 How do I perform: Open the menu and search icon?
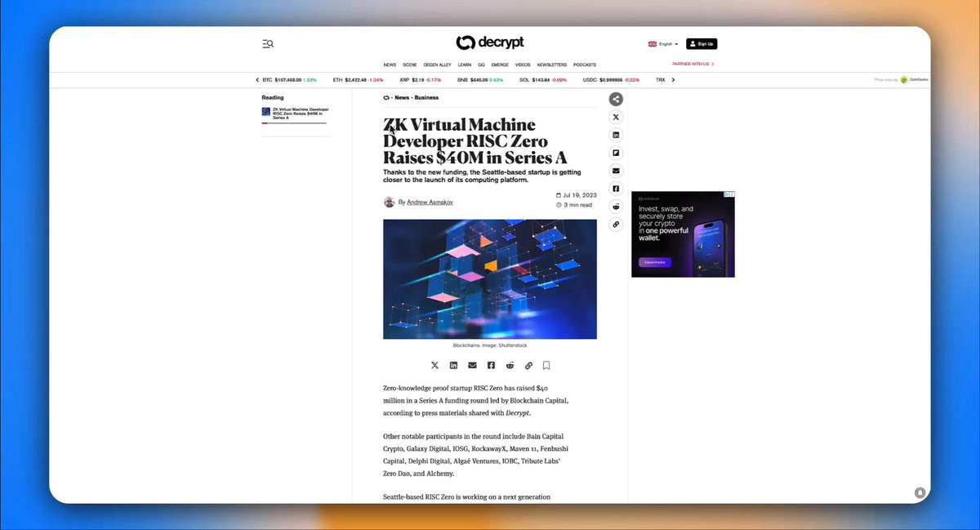click(x=268, y=44)
